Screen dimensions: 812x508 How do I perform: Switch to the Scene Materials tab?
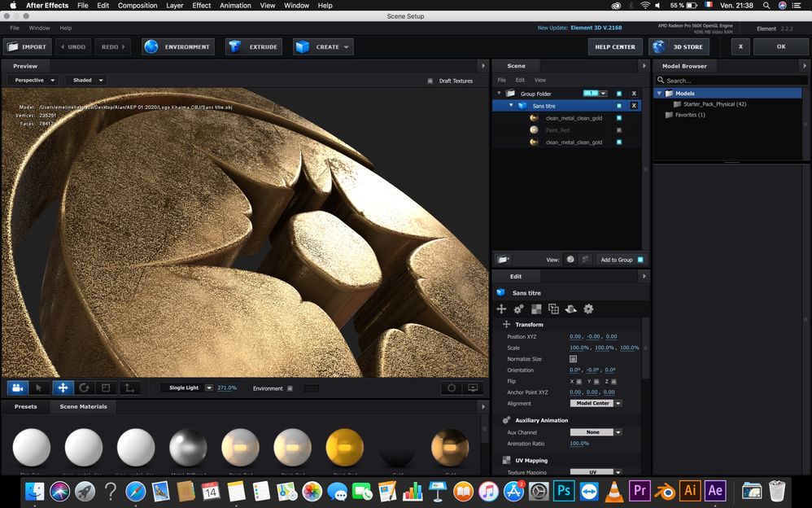(x=83, y=406)
